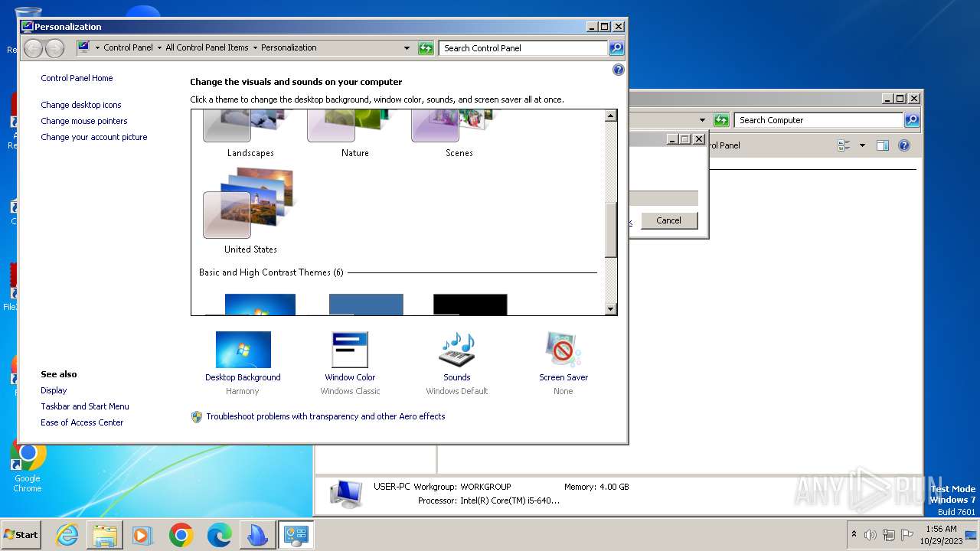Image resolution: width=980 pixels, height=551 pixels.
Task: Click the All Control Panel Items breadcrumb
Action: click(x=207, y=47)
